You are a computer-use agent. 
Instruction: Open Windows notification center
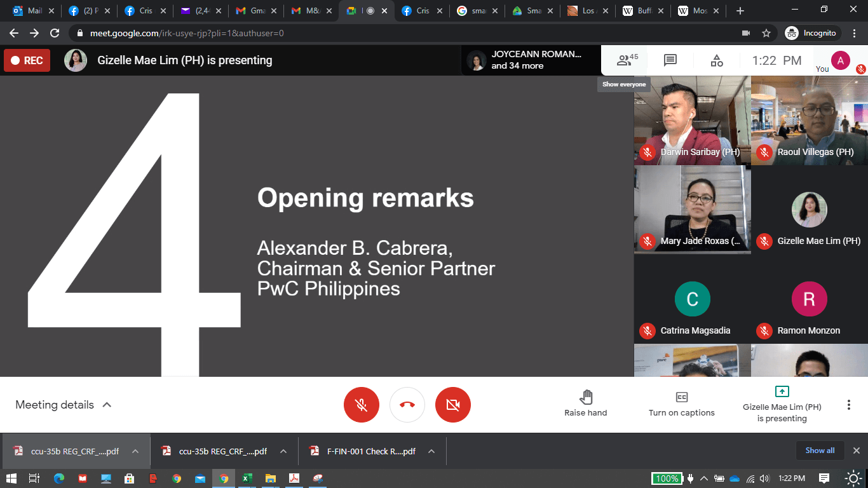click(x=824, y=478)
